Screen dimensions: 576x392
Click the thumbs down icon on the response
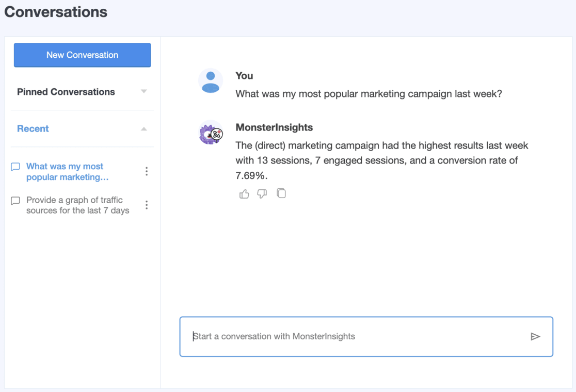pos(262,193)
